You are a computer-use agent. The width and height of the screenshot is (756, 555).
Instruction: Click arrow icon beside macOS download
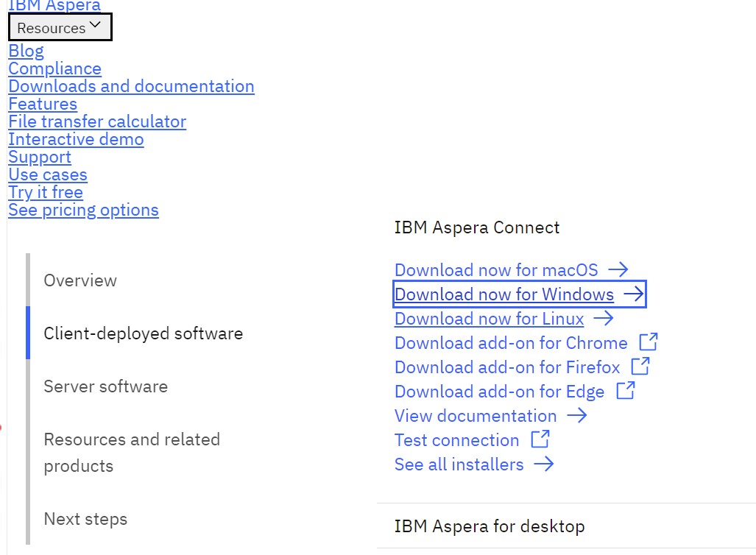click(x=618, y=269)
